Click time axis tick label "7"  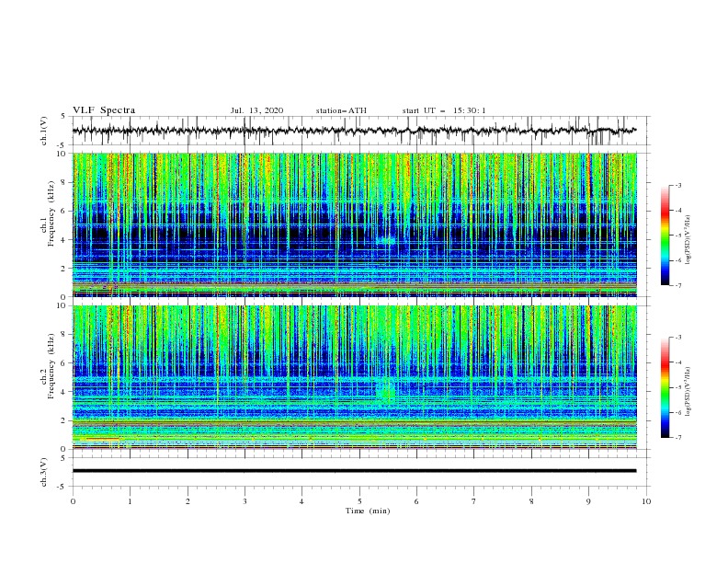474,501
